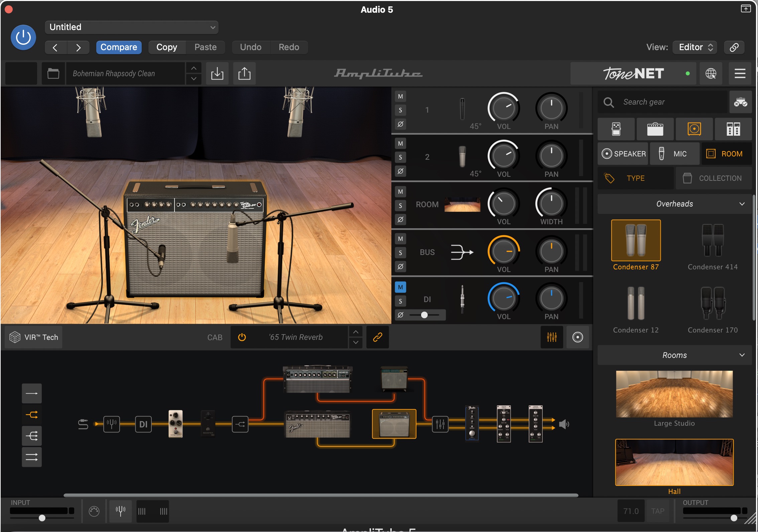
Task: Click the save preset download icon
Action: click(x=217, y=74)
